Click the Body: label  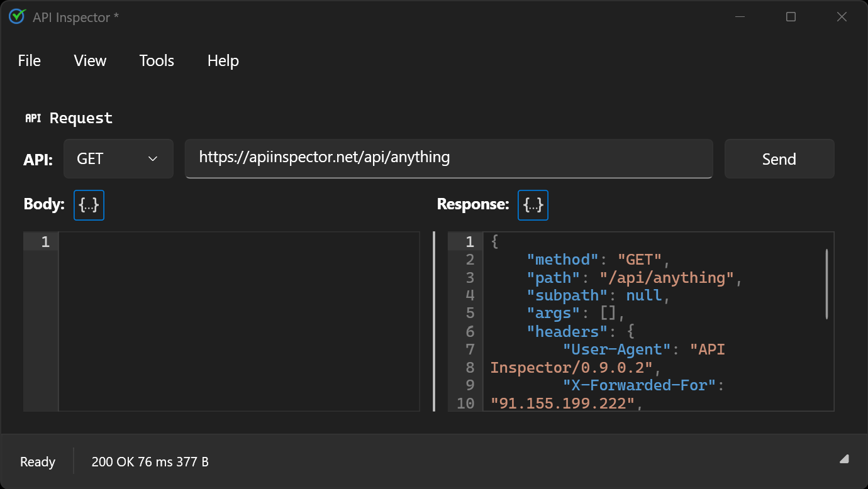point(44,204)
